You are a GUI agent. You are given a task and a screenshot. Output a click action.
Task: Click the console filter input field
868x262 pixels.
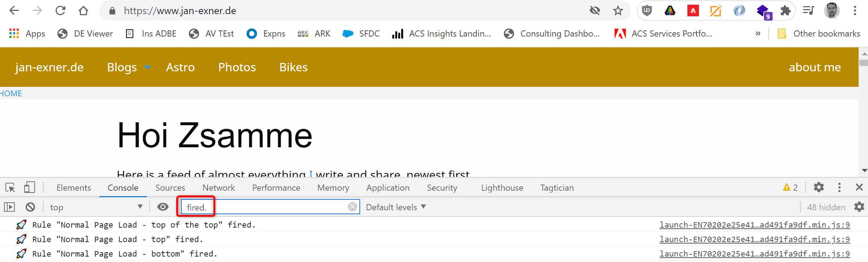(275, 207)
